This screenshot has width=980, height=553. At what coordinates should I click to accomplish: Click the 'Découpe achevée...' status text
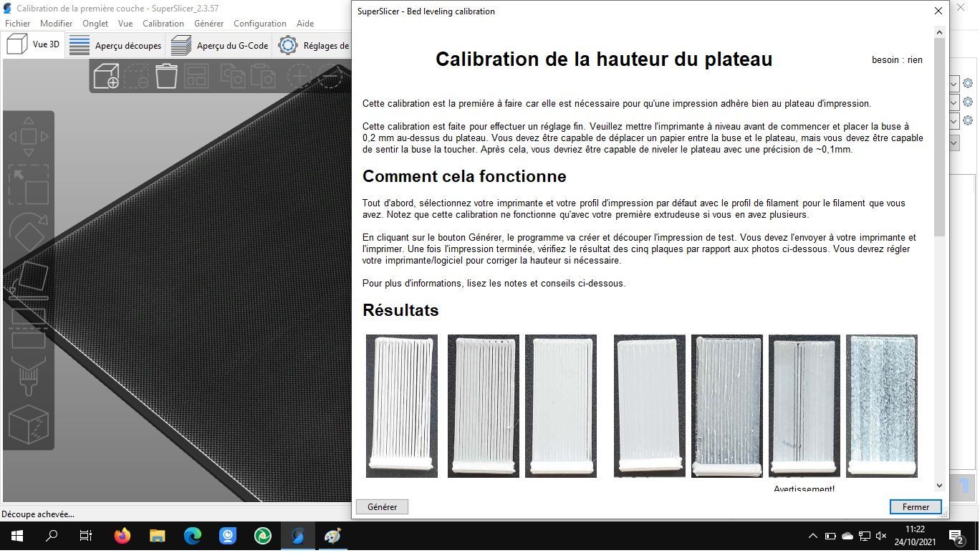click(x=38, y=514)
